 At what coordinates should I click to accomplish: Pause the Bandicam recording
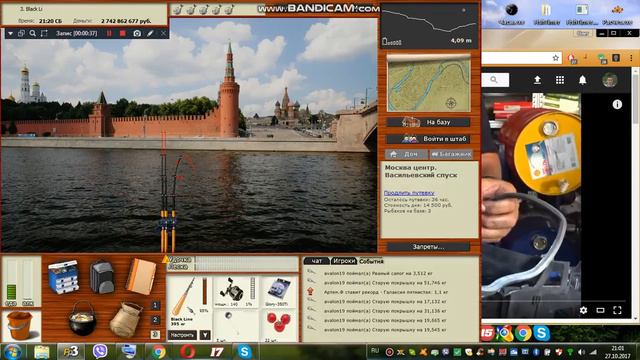[x=109, y=33]
